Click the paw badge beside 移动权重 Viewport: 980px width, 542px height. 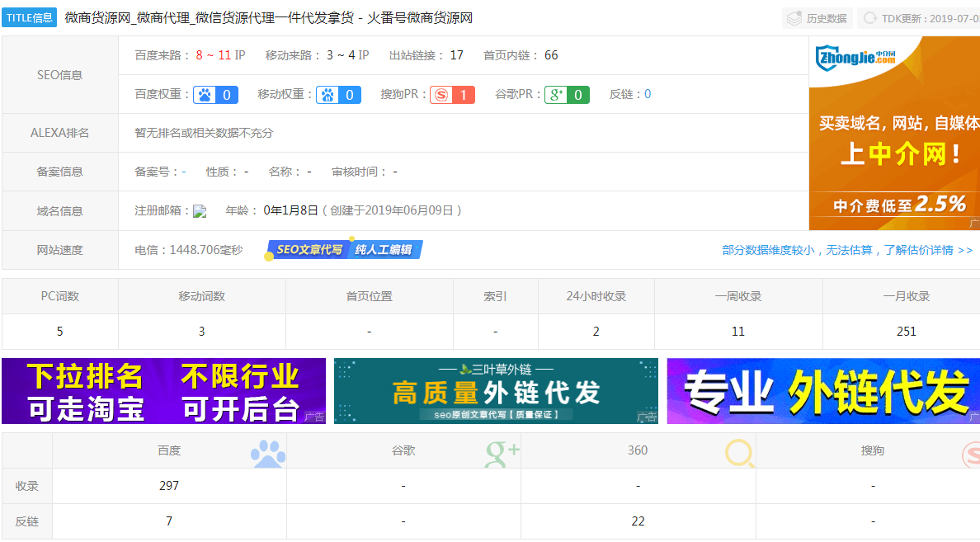click(340, 95)
